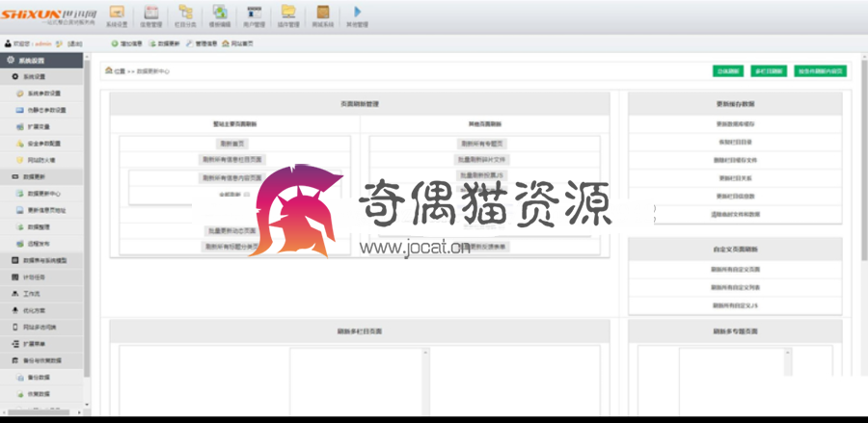This screenshot has width=868, height=423.
Task: Click 批量更新动态页面 button
Action: 231,230
